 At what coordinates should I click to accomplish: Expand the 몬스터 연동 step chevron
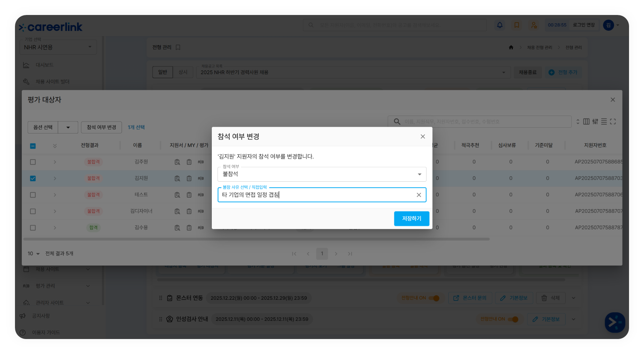click(573, 298)
